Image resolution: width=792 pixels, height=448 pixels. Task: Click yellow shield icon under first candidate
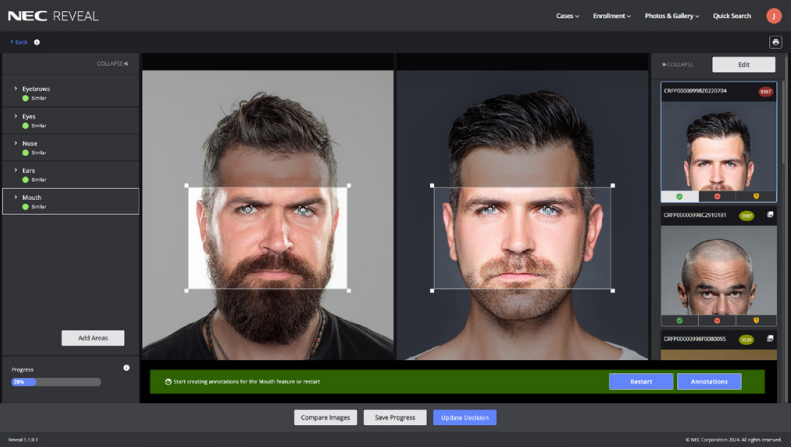coord(756,196)
